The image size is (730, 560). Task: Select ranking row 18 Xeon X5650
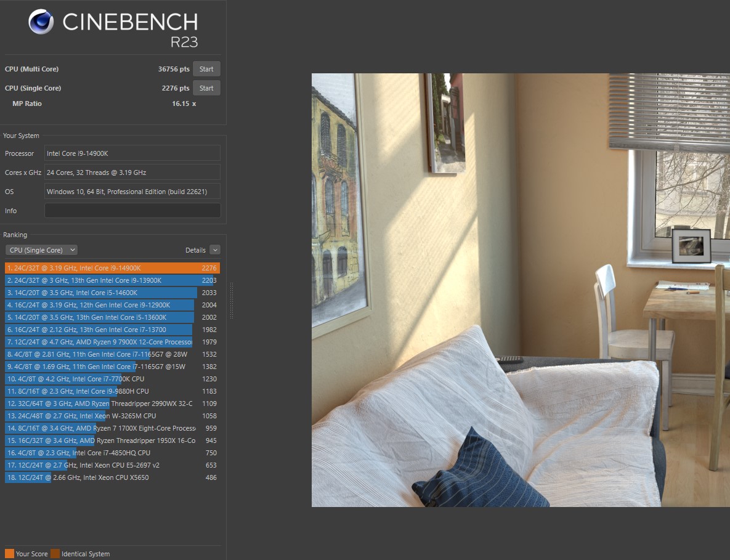point(112,477)
